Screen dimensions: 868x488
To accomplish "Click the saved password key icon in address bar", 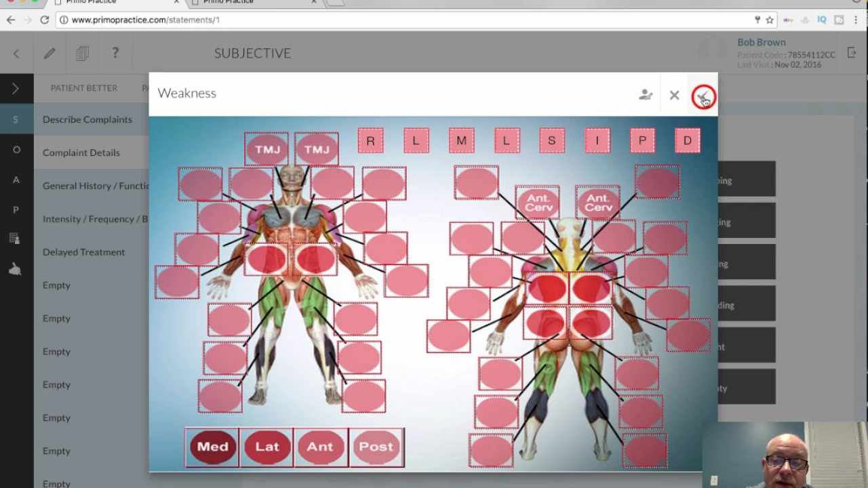I will click(757, 20).
